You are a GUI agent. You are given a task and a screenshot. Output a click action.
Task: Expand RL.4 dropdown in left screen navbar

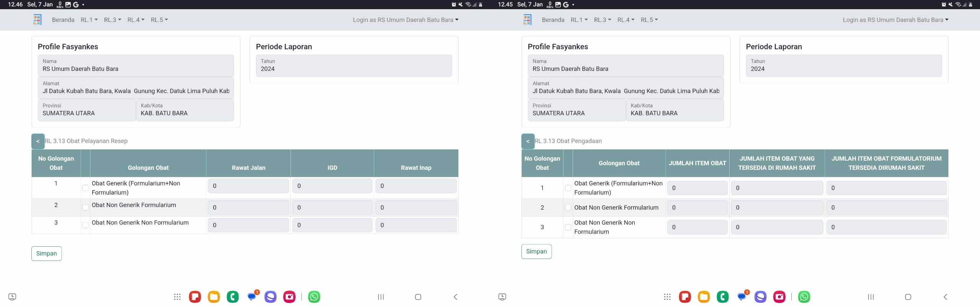(x=136, y=20)
